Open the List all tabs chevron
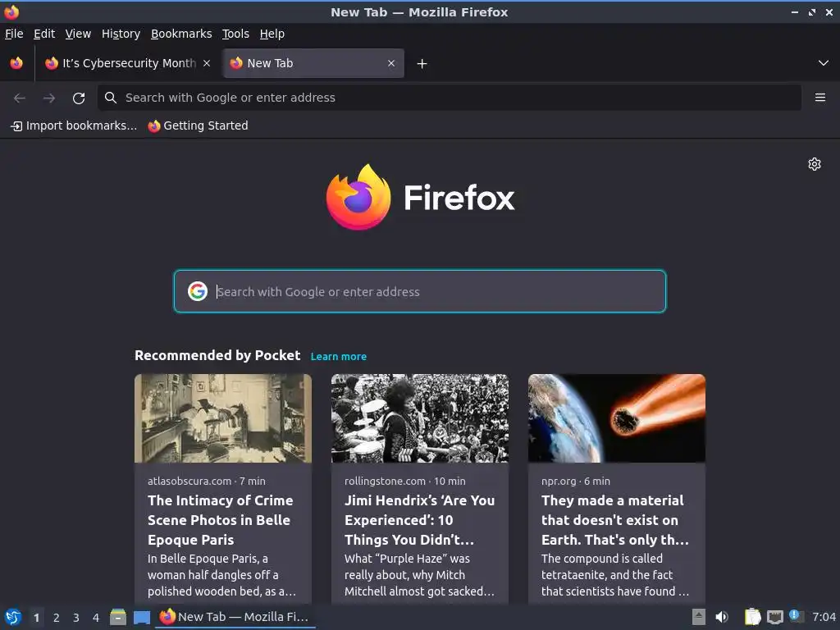 tap(824, 63)
